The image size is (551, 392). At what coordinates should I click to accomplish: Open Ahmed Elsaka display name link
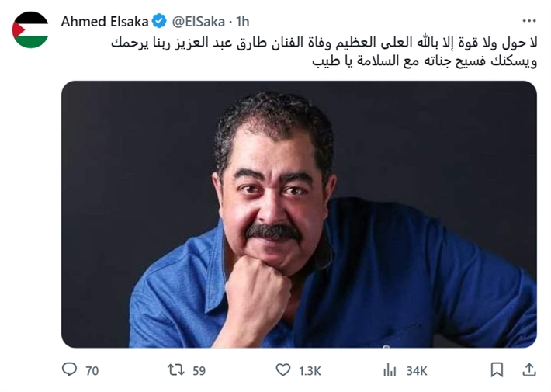click(x=105, y=22)
